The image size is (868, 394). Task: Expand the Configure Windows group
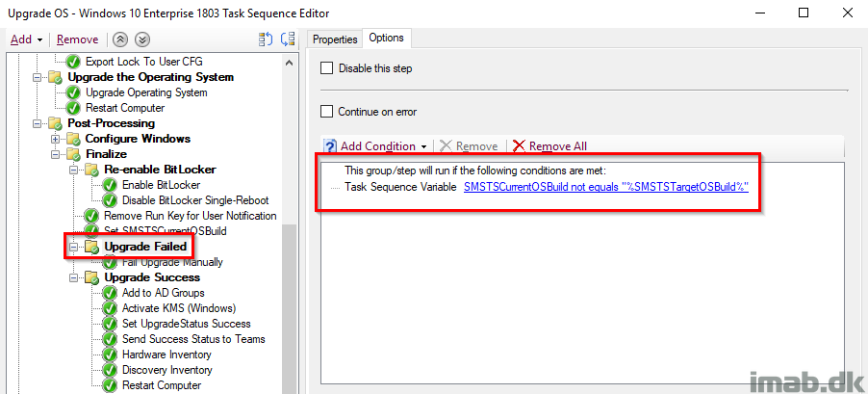[x=56, y=139]
